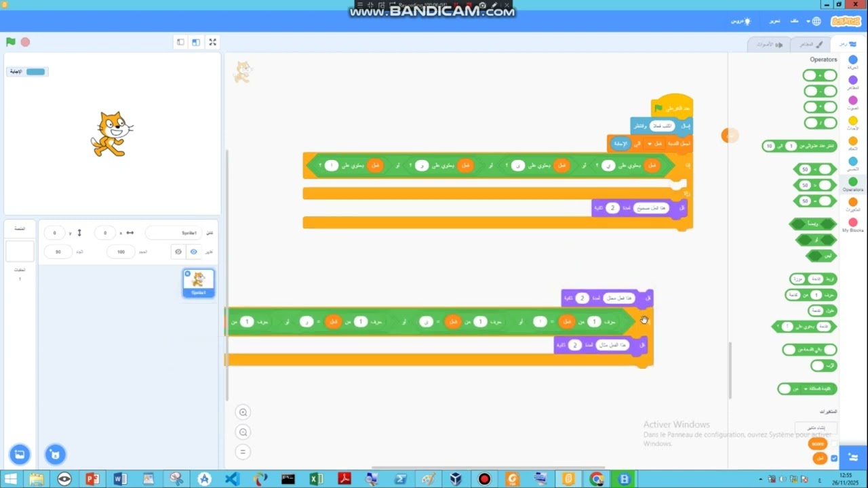Reset workspace zoom

coord(243,451)
